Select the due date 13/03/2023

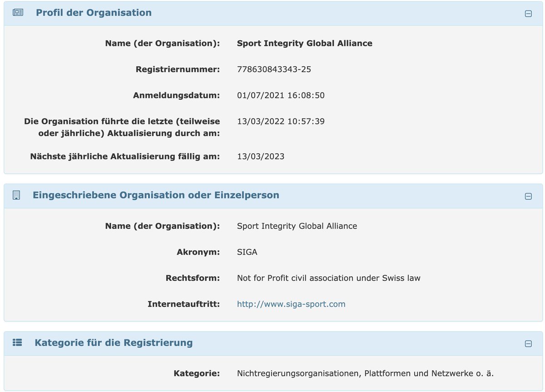(x=261, y=157)
